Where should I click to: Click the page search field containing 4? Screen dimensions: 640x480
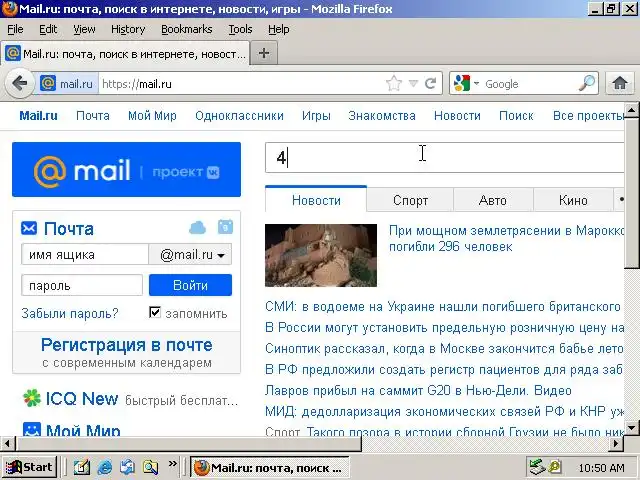pyautogui.click(x=444, y=158)
